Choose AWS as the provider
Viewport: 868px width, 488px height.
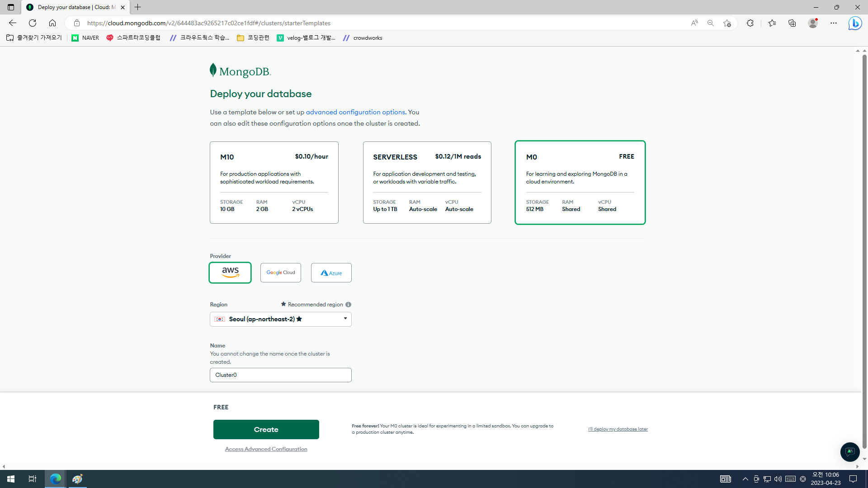click(230, 273)
